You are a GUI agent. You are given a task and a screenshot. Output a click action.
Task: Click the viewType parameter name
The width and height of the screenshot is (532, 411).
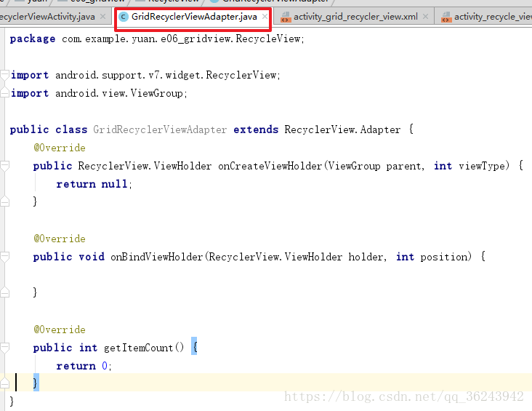tap(482, 166)
